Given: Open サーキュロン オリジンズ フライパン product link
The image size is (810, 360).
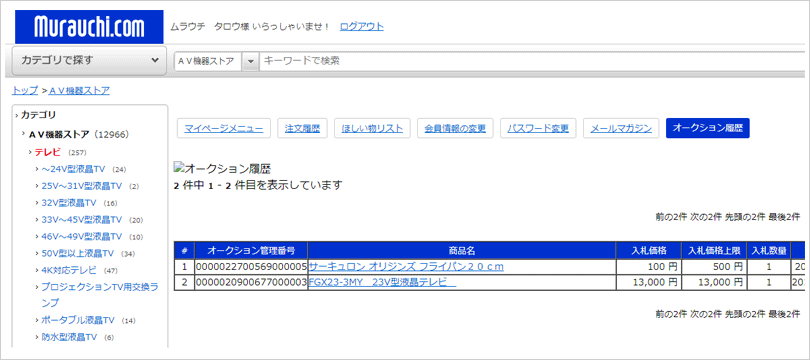Looking at the screenshot, I should (406, 267).
